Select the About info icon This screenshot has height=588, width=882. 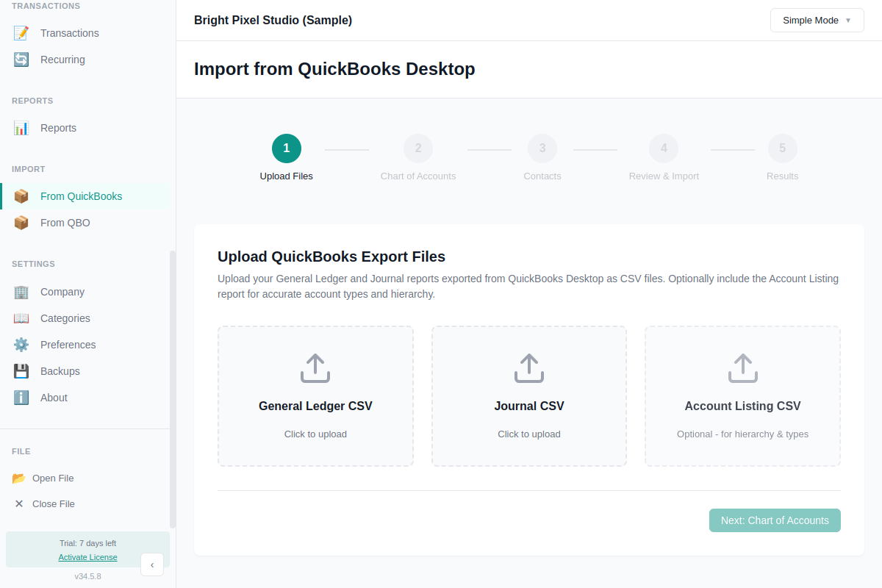[x=20, y=398]
